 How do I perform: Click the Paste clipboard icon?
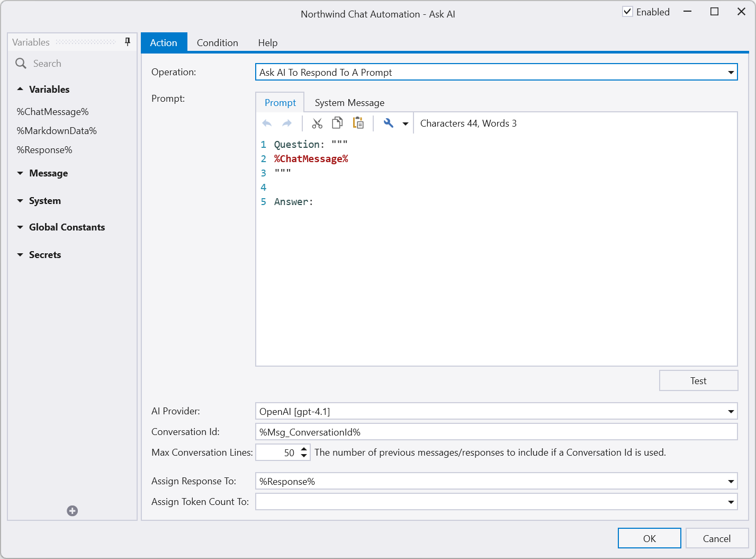358,123
